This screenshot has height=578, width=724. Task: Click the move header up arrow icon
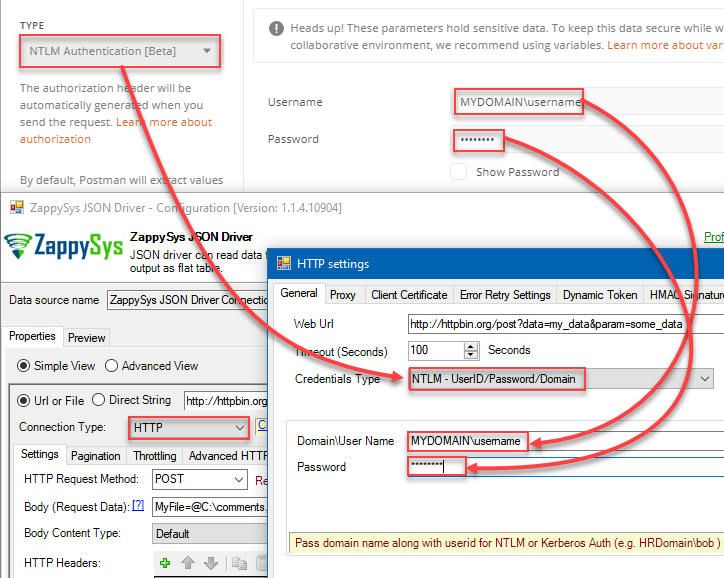click(187, 564)
